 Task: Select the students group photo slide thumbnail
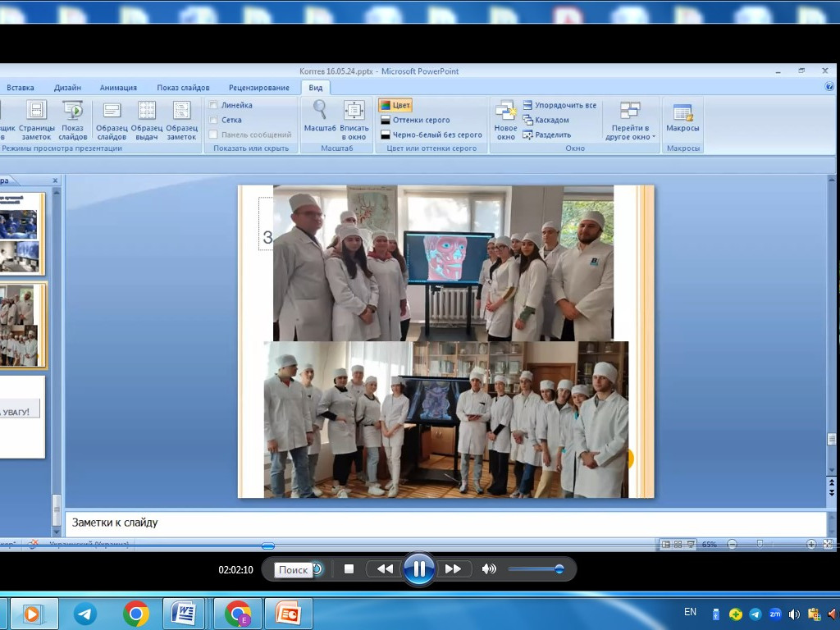(x=22, y=326)
